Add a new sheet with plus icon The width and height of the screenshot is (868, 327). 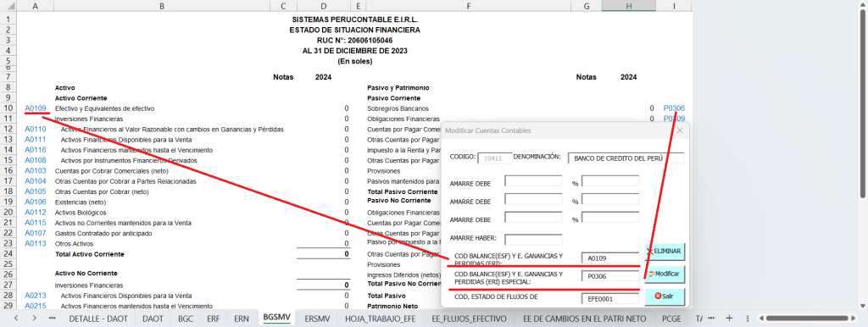click(x=730, y=319)
